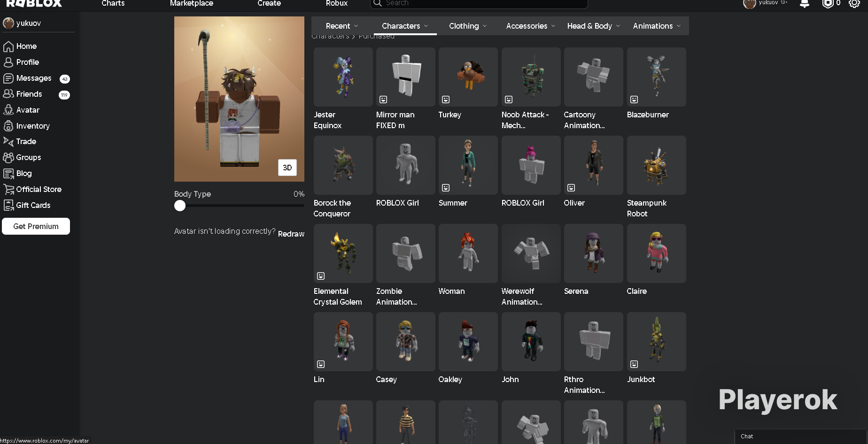This screenshot has width=868, height=444.
Task: Expand the Clothing dropdown
Action: (x=468, y=26)
